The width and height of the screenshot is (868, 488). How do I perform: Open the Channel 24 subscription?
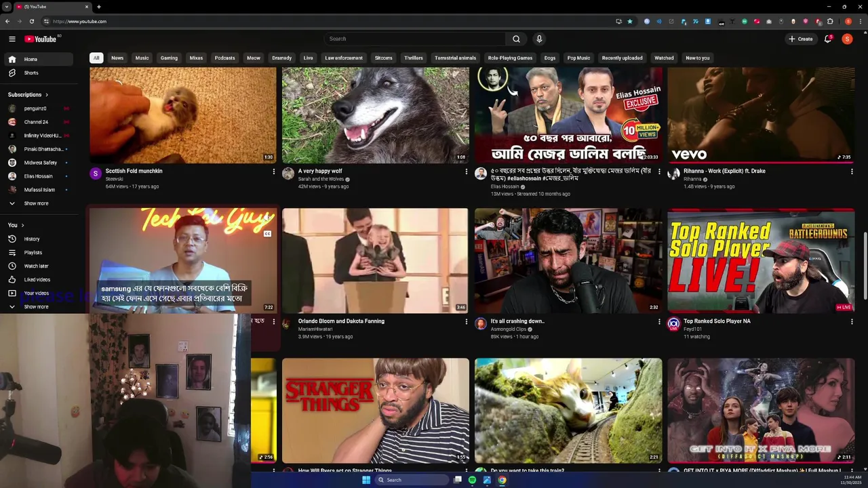[x=38, y=122]
